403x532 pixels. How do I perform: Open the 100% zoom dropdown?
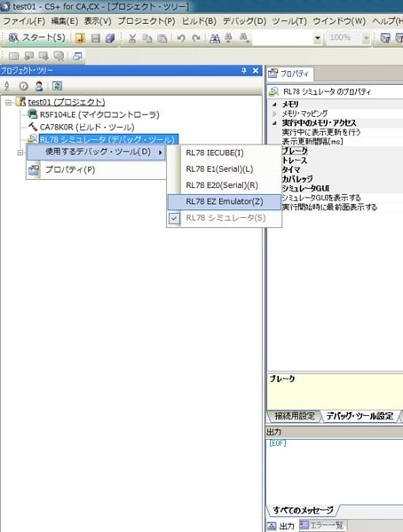click(x=366, y=38)
